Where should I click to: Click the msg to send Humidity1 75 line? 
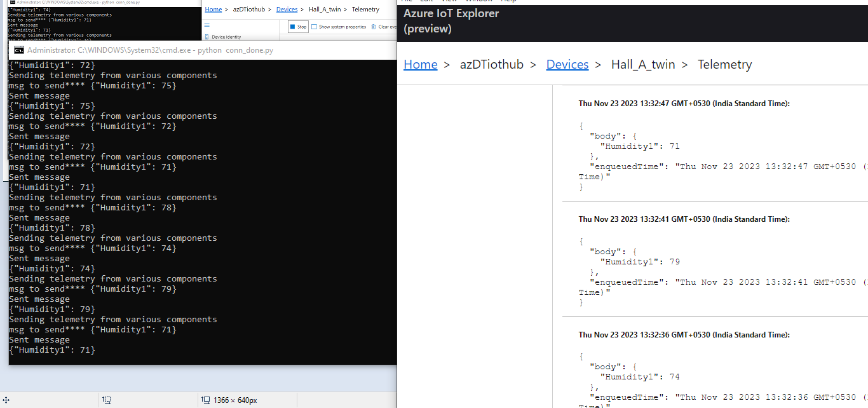click(x=93, y=86)
